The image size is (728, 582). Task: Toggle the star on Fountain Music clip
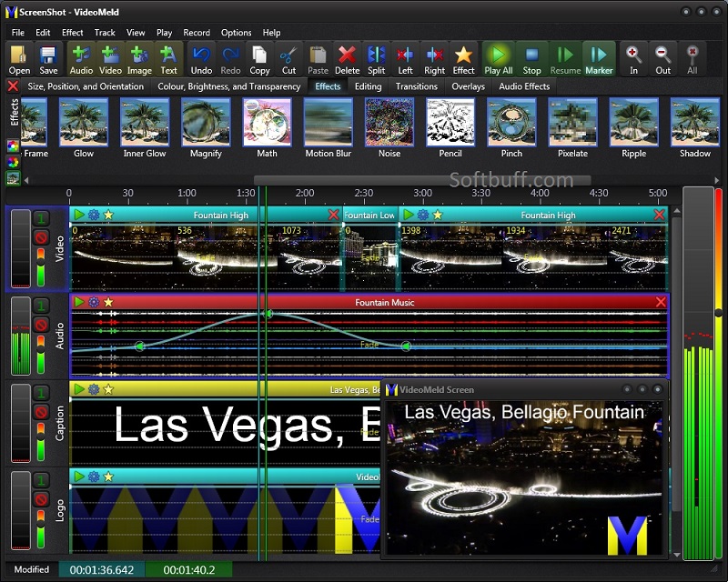pyautogui.click(x=107, y=302)
